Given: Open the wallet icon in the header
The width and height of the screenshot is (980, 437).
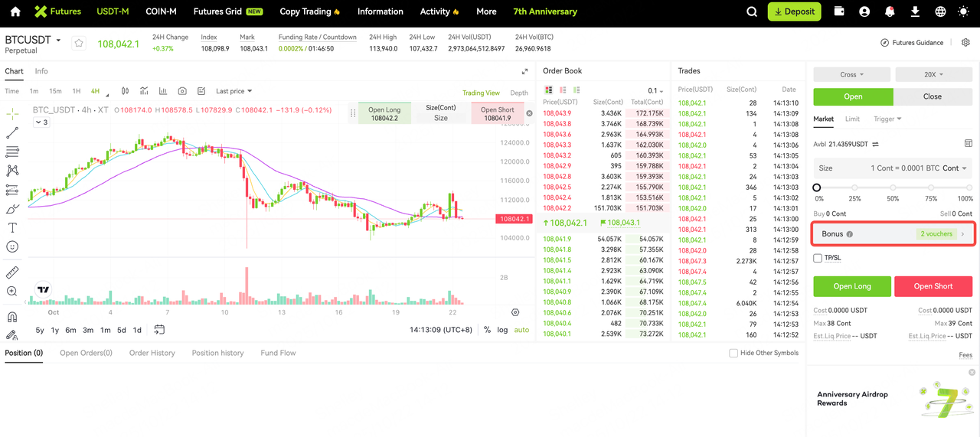Looking at the screenshot, I should coord(839,11).
